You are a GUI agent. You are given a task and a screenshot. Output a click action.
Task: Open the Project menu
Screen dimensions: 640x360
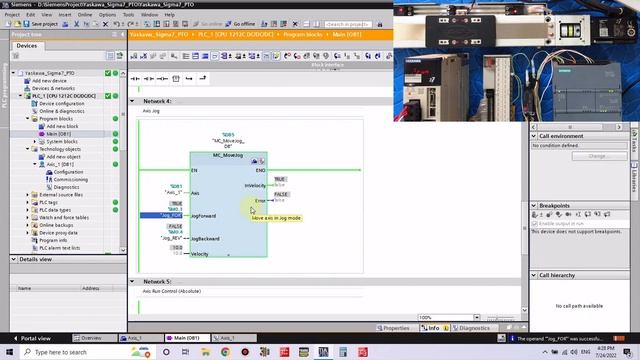(12, 15)
